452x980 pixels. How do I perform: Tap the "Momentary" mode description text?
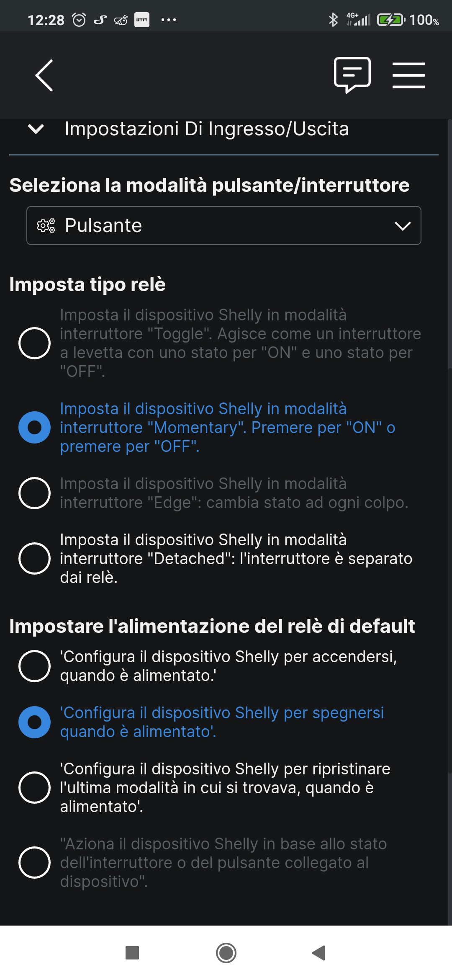pyautogui.click(x=228, y=428)
